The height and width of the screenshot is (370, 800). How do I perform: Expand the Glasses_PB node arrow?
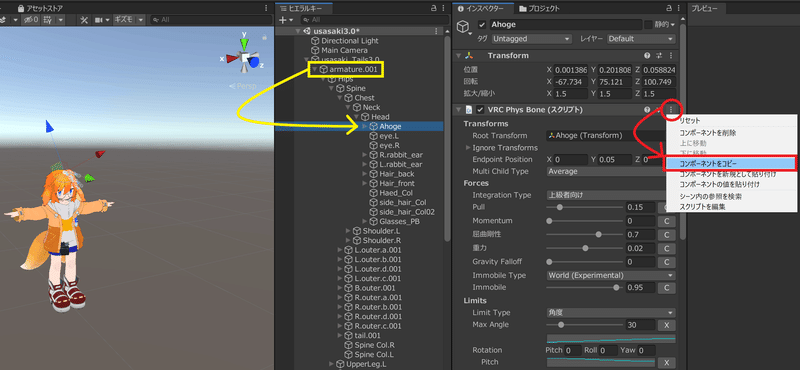365,221
